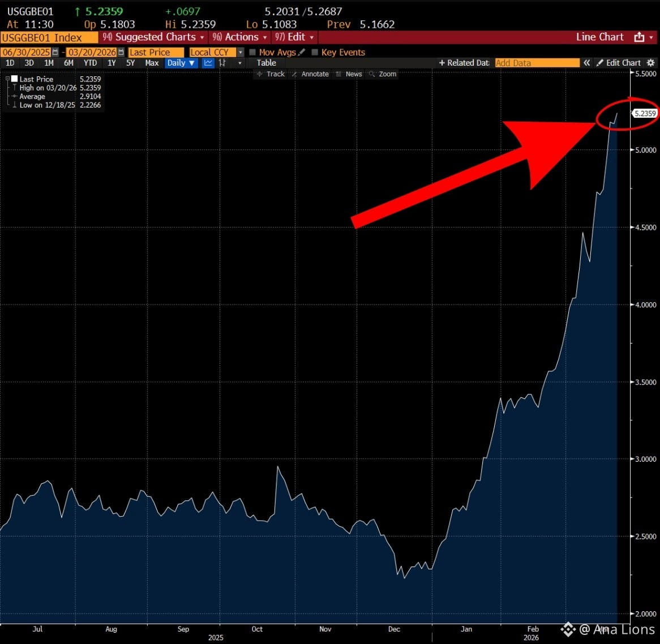This screenshot has height=644, width=660.
Task: Select the 6M time range
Action: pyautogui.click(x=68, y=63)
